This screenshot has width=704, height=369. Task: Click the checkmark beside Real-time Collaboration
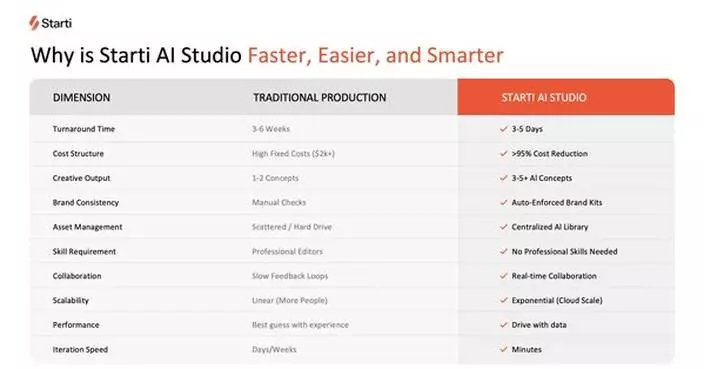click(503, 276)
